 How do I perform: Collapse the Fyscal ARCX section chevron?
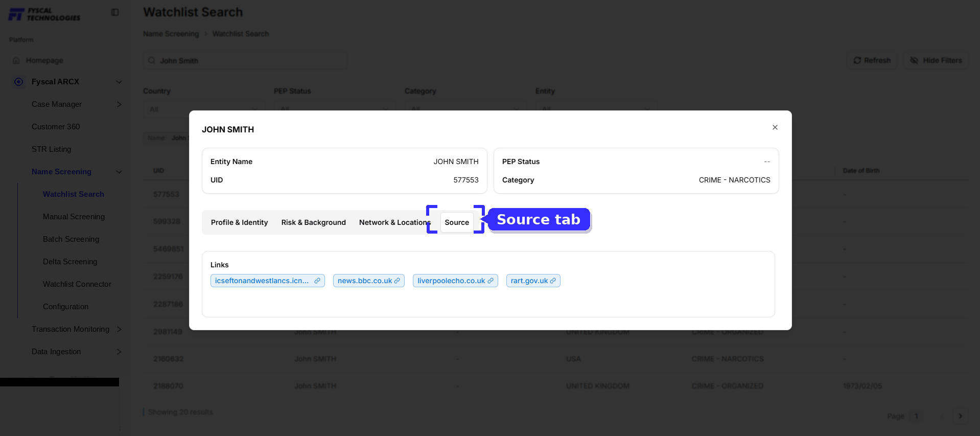tap(119, 82)
